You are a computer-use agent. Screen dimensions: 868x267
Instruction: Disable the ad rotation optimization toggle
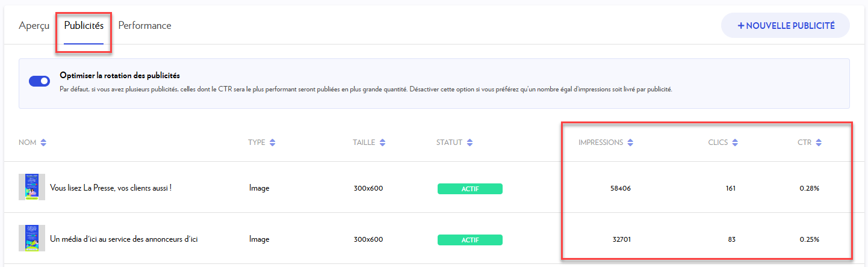tap(40, 81)
